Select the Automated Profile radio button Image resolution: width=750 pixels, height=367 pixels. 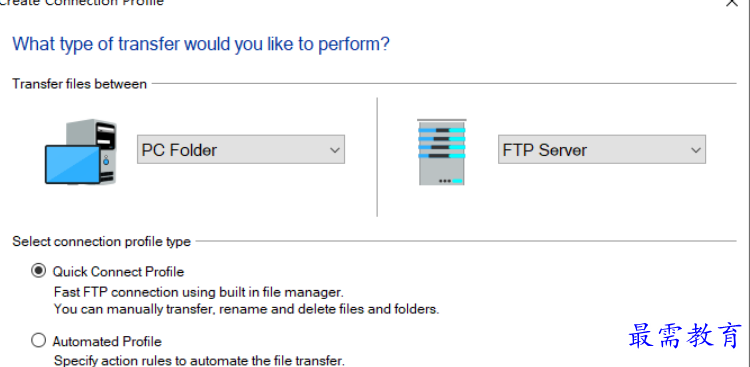pos(38,341)
